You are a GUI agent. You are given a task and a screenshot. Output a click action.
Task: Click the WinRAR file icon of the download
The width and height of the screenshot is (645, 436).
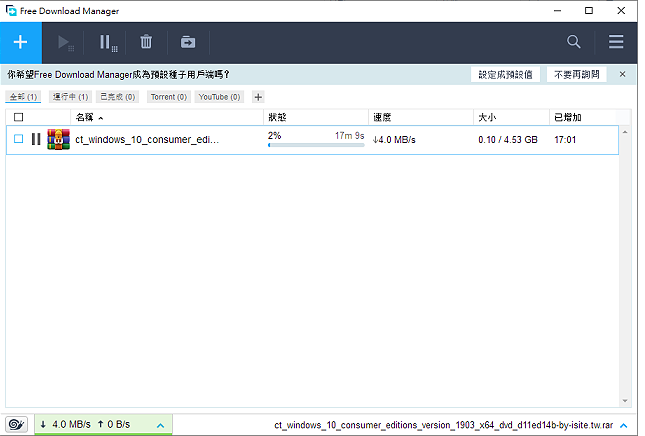58,139
